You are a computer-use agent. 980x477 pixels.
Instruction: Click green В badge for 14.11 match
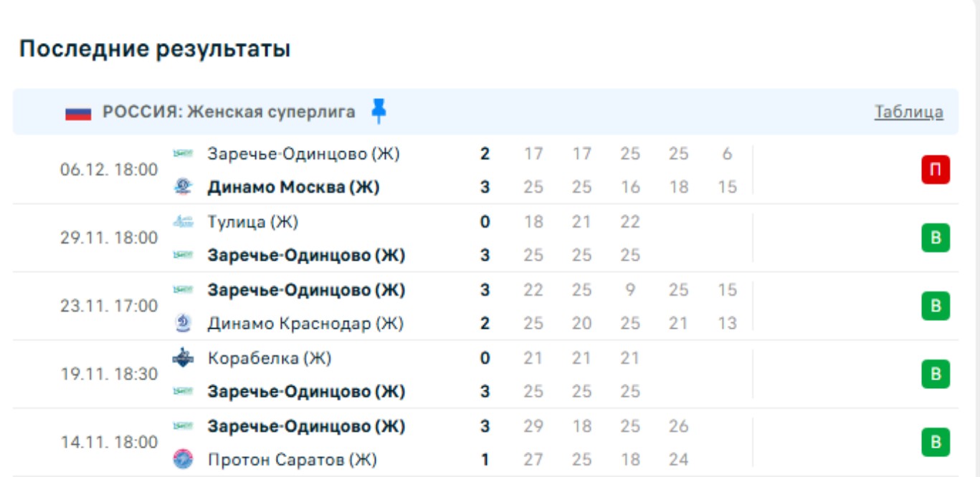point(935,442)
